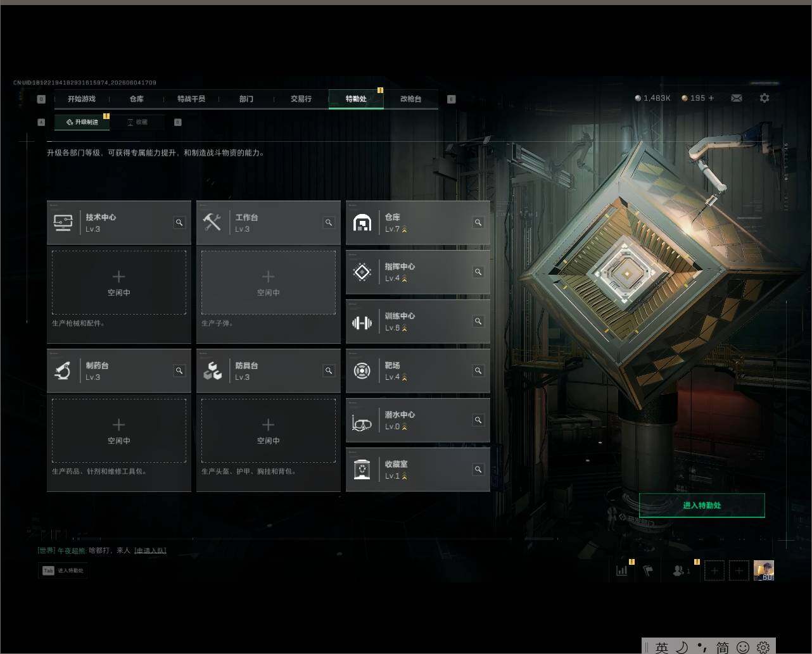Click the magnifier on 靶场 card

click(x=478, y=370)
